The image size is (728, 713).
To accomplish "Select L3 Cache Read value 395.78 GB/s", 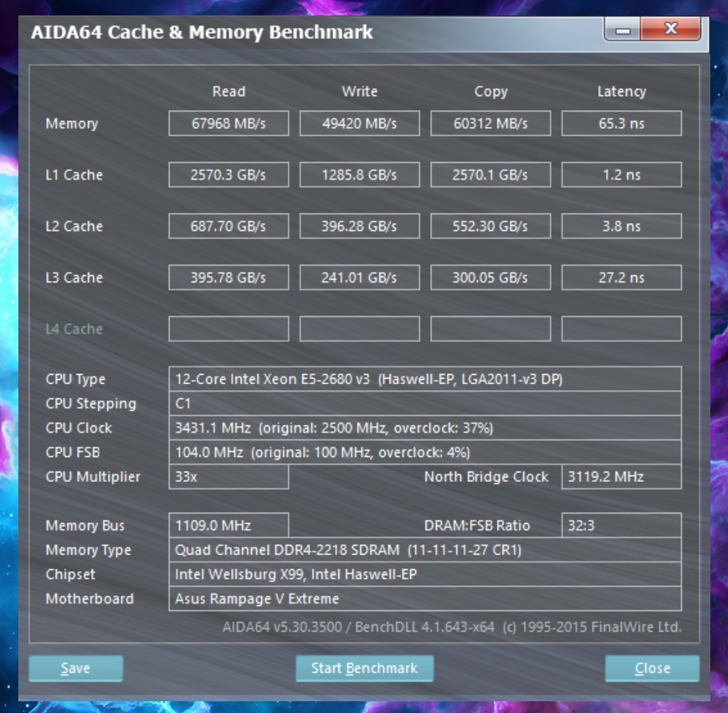I will click(x=228, y=277).
